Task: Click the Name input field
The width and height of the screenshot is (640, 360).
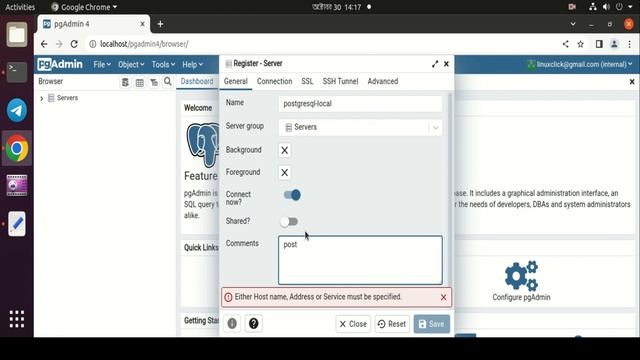Action: [360, 104]
